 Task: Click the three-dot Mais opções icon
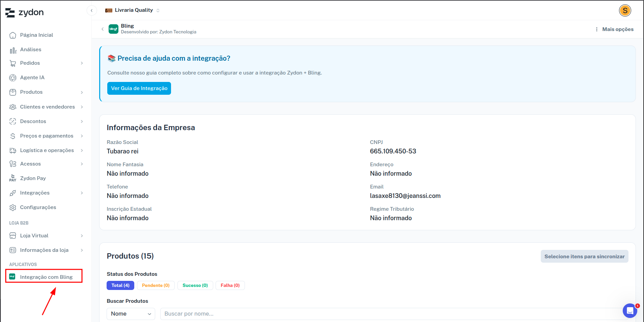coord(597,29)
